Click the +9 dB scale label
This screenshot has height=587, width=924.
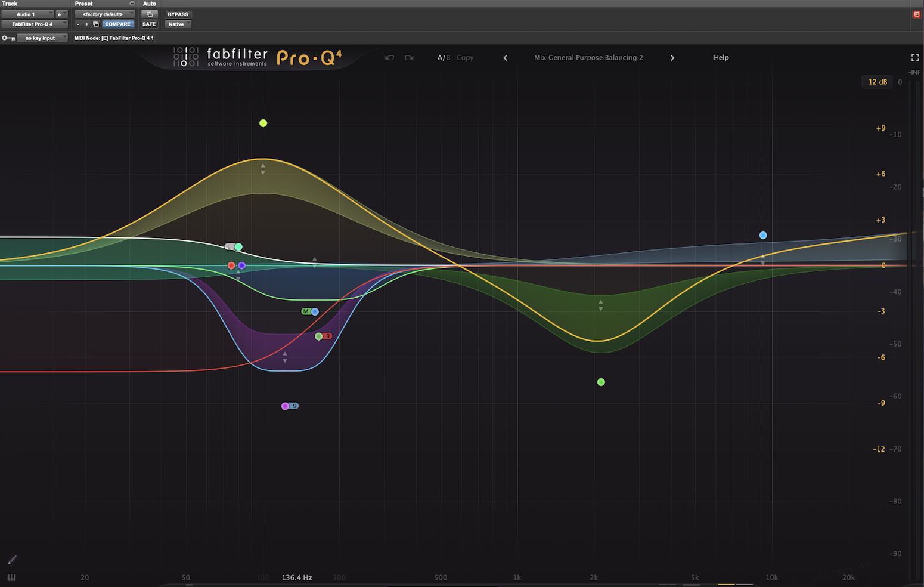880,128
